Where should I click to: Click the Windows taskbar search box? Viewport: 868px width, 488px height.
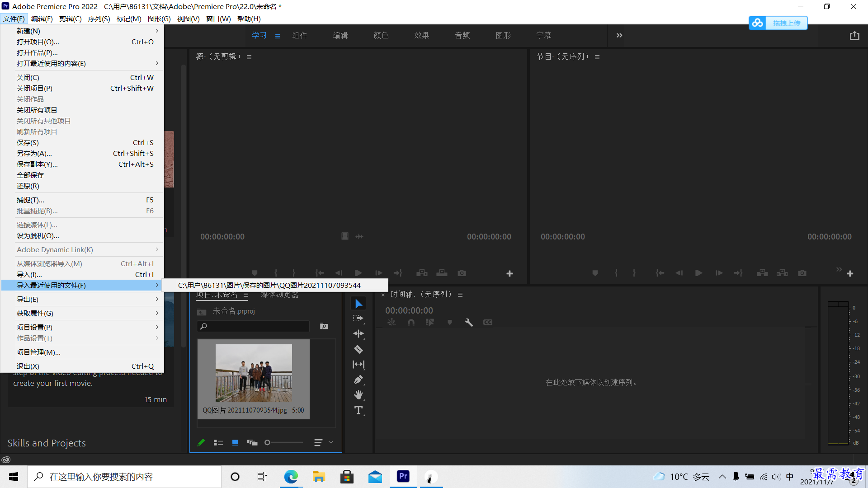124,477
